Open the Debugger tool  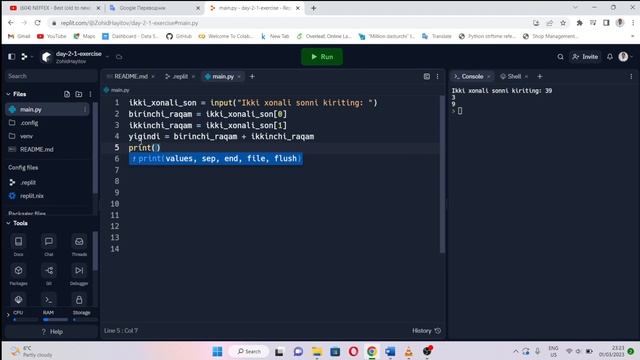(x=79, y=274)
